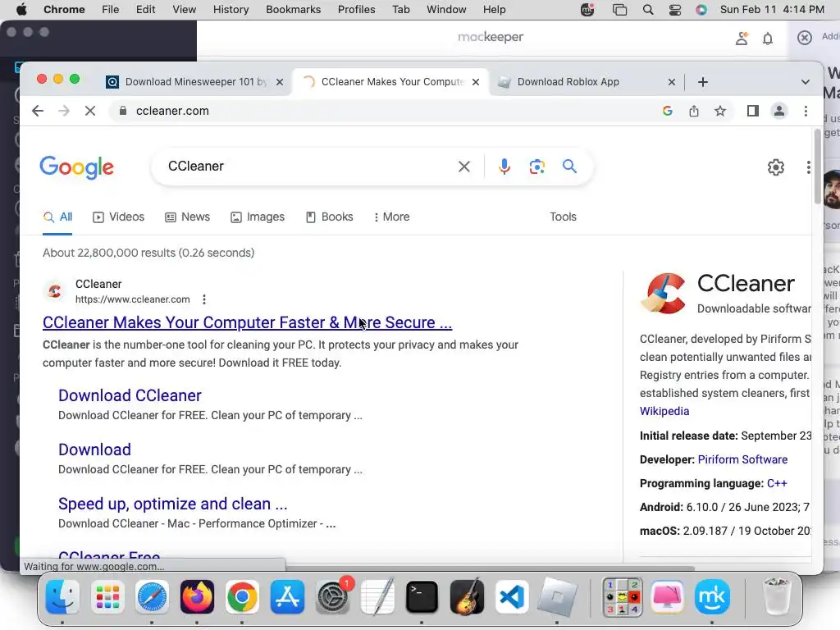Open the Download CCleaner sitelink
This screenshot has height=630, width=840.
pyautogui.click(x=130, y=395)
